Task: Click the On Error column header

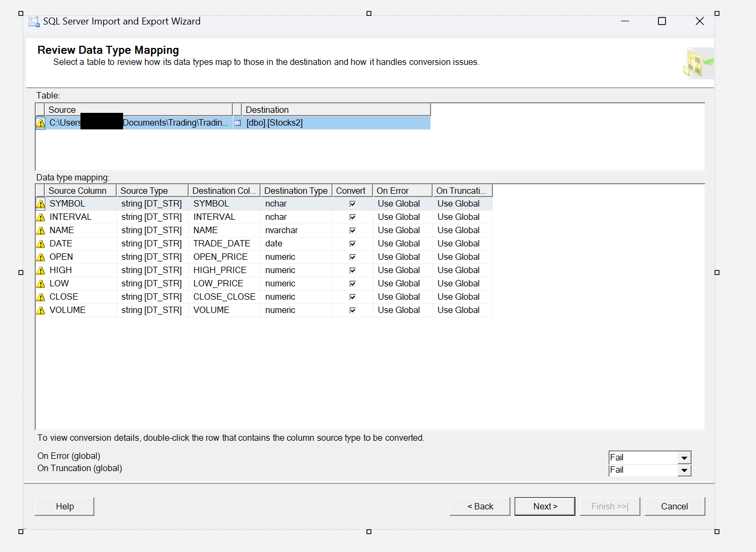Action: pyautogui.click(x=403, y=191)
